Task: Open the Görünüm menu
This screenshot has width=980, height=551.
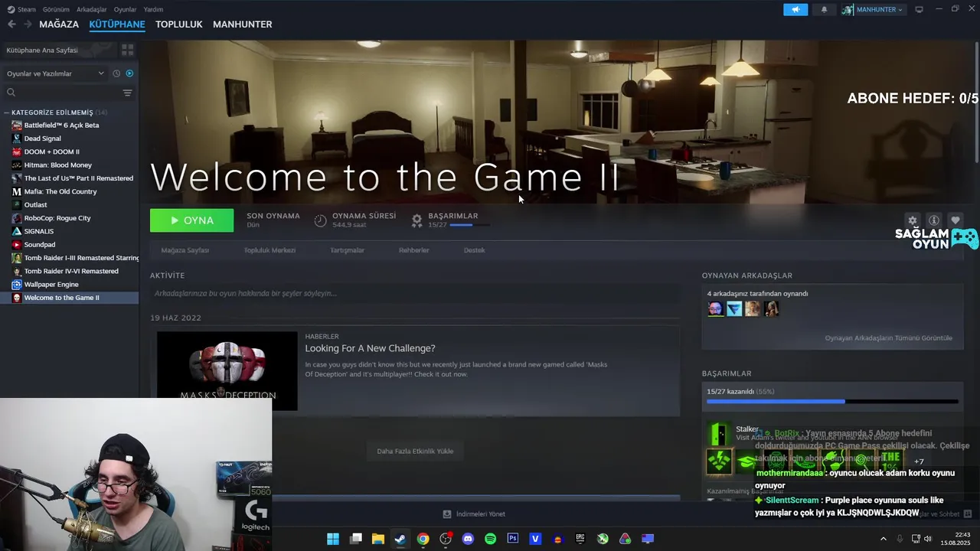Action: 56,9
